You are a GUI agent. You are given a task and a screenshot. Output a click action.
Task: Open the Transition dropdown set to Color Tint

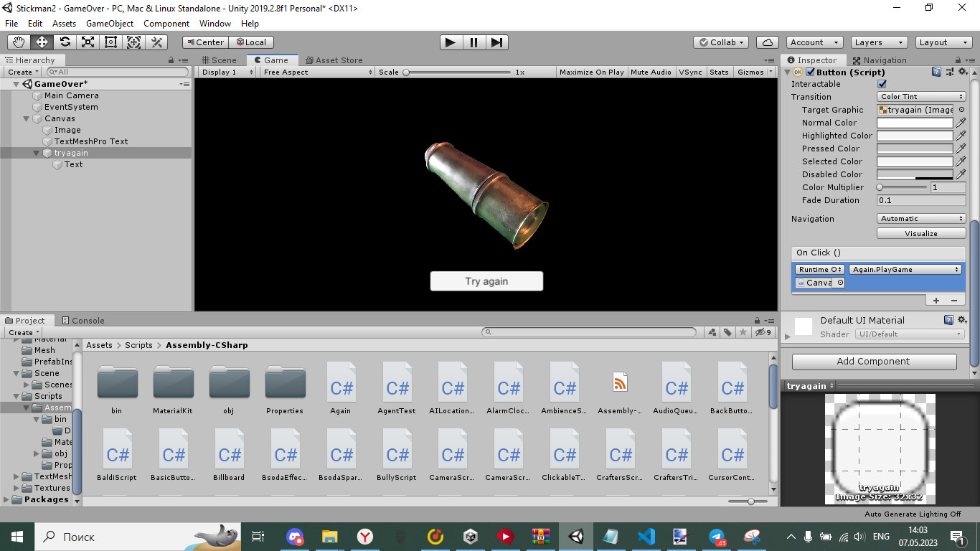[x=920, y=96]
